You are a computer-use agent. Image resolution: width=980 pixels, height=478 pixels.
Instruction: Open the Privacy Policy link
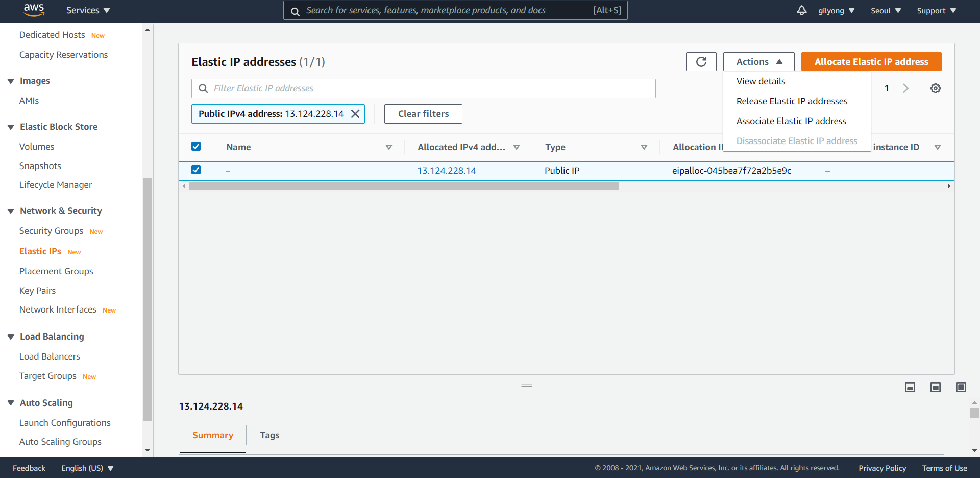[x=882, y=468]
